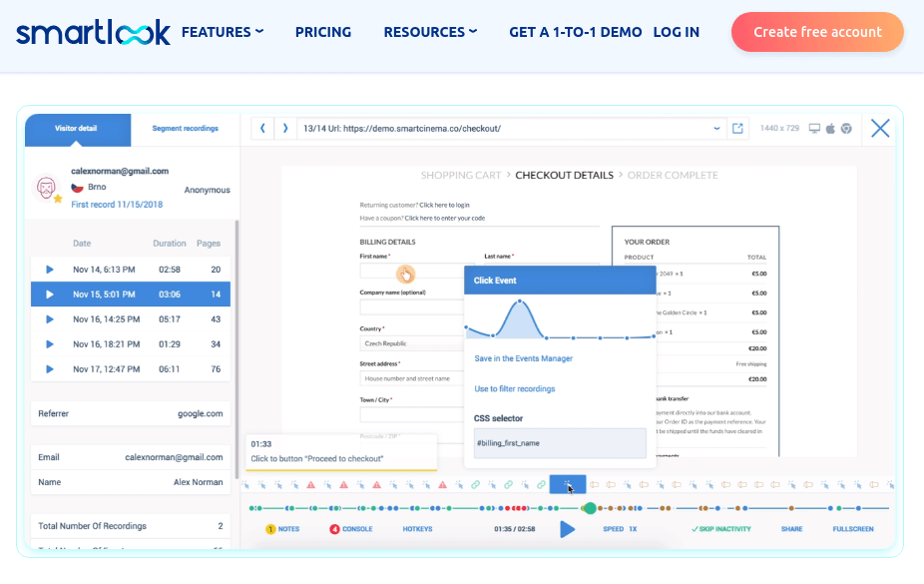Click the hand cursor click marker
The width and height of the screenshot is (924, 584).
[x=405, y=274]
